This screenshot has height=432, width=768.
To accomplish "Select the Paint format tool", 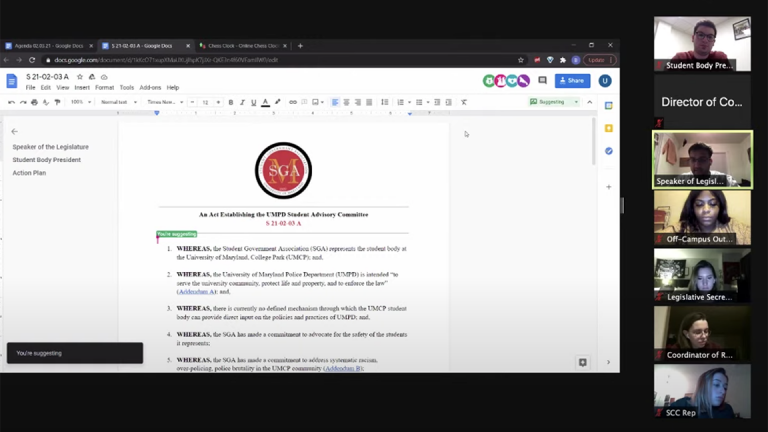I will tap(58, 102).
